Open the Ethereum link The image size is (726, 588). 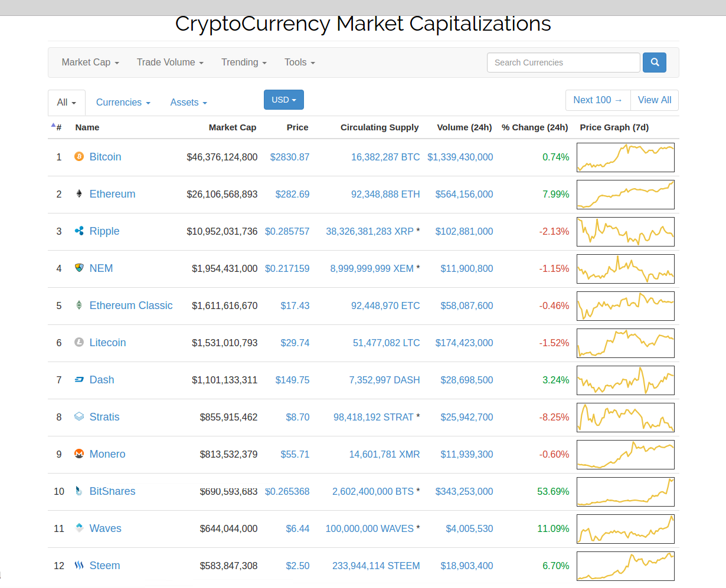click(113, 194)
